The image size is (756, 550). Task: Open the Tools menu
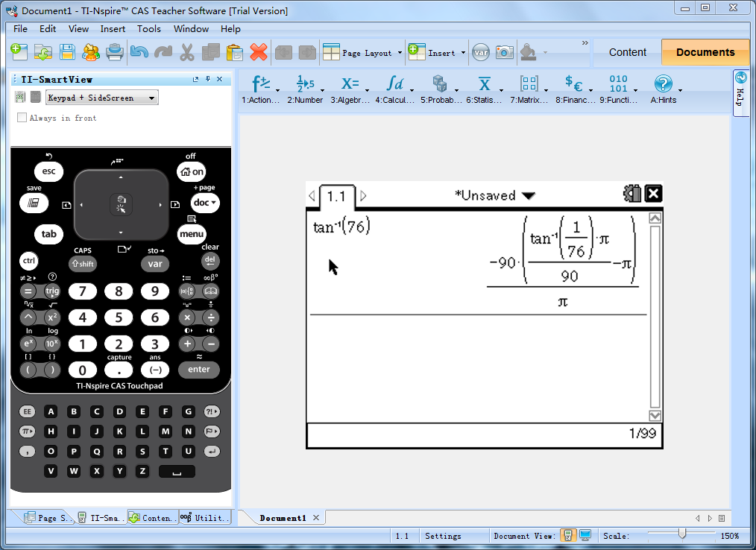tap(149, 28)
